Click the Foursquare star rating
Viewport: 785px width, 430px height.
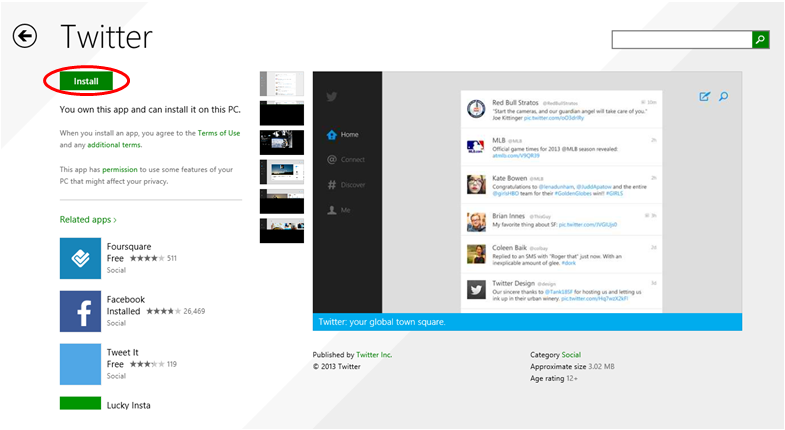tap(147, 258)
